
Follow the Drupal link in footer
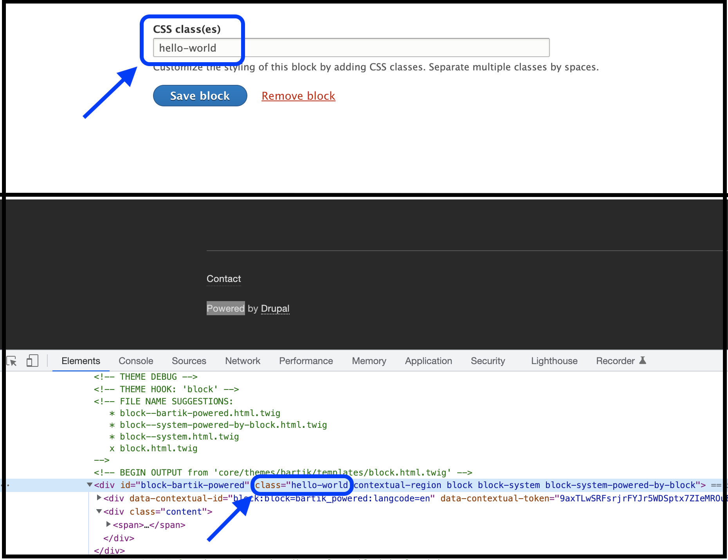(x=275, y=309)
